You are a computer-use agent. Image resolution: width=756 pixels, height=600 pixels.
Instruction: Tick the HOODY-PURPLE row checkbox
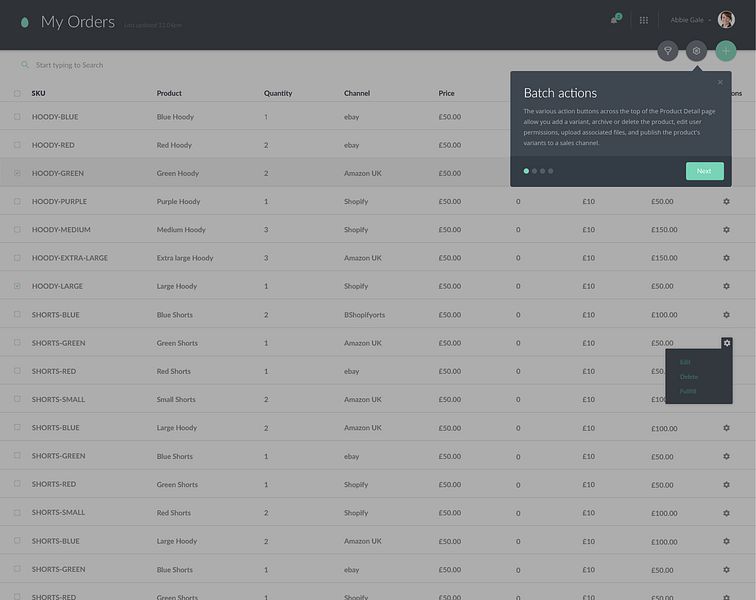click(17, 201)
